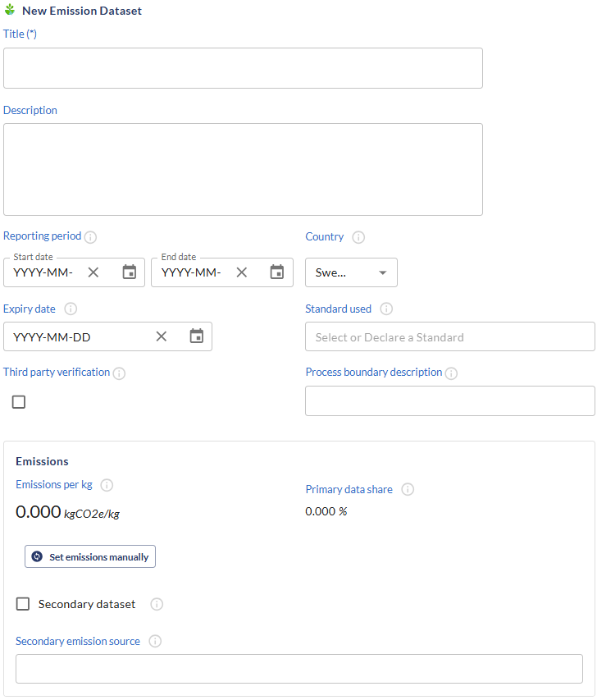This screenshot has height=700, width=597.
Task: Open the End date calendar picker
Action: (x=277, y=272)
